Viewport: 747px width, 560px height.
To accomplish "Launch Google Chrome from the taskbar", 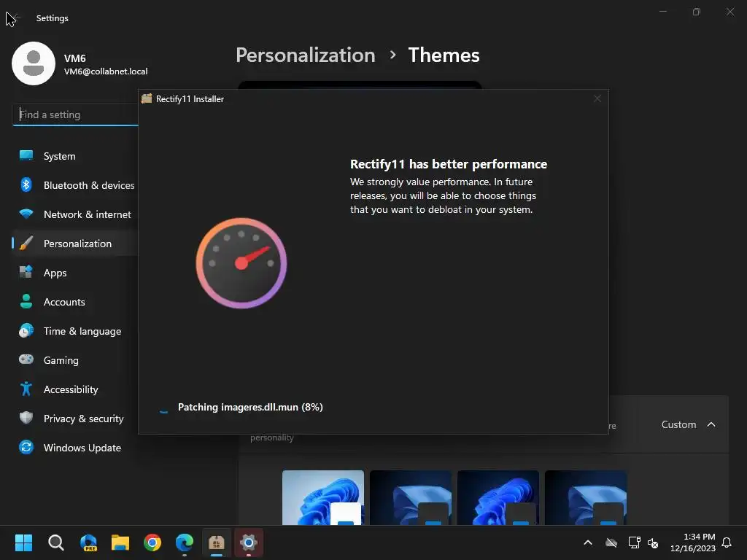I will click(152, 542).
